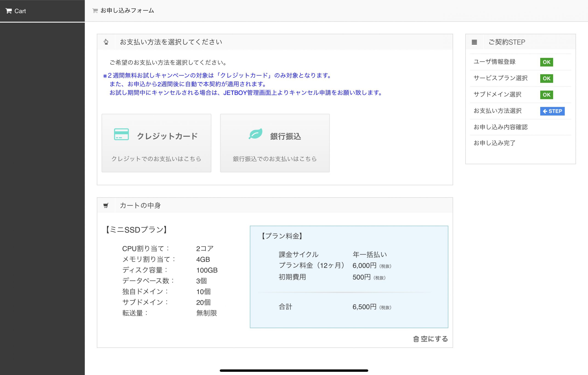Viewport: 588px width, 375px height.
Task: Click the 6,000円 plan fee value
Action: tap(364, 266)
